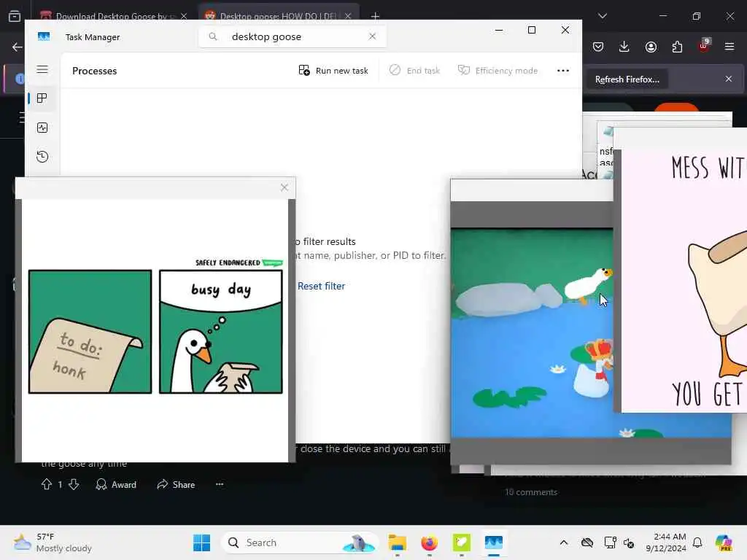Viewport: 747px width, 560px height.
Task: Click the taskbar Search box
Action: coord(300,542)
